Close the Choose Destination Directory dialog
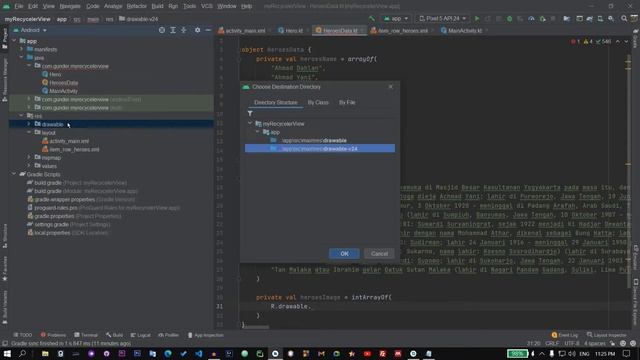The width and height of the screenshot is (640, 360). [x=391, y=87]
